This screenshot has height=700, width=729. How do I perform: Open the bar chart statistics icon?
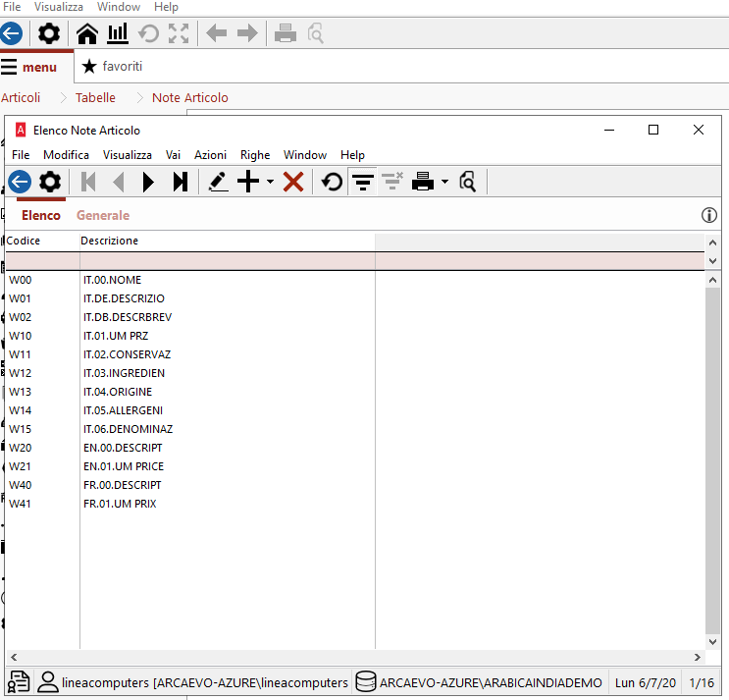click(118, 34)
